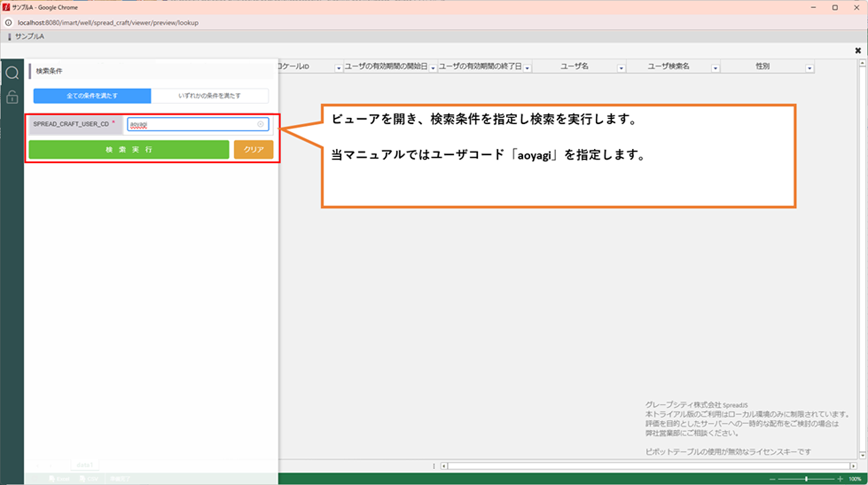868x485 pixels.
Task: Click the magnifier search icon in sidebar
Action: coord(12,73)
